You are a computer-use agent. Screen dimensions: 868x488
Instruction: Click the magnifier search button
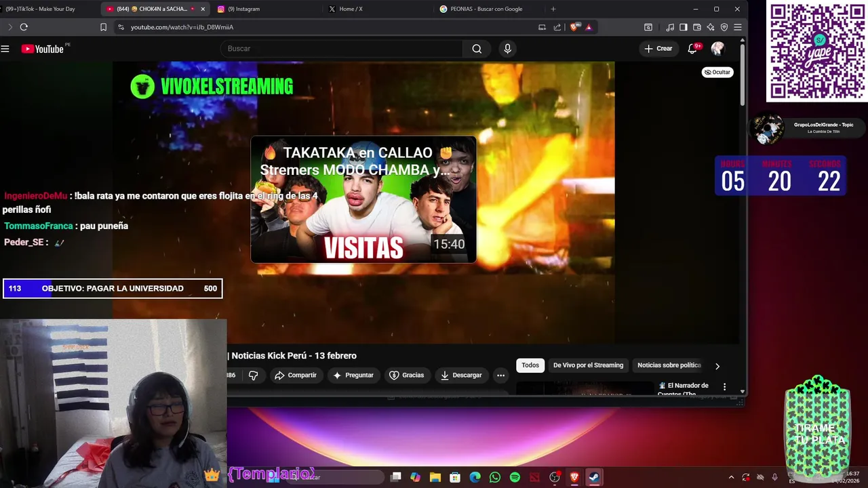click(x=477, y=49)
